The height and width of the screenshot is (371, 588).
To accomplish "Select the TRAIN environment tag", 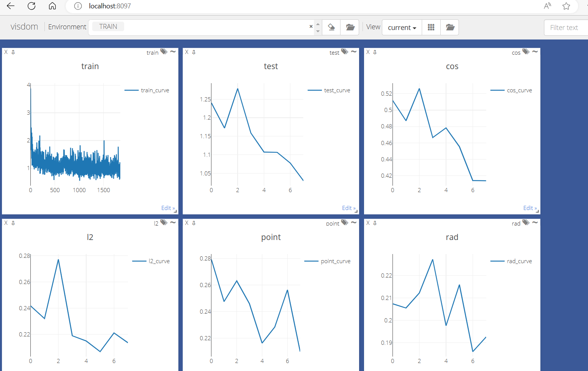I will [x=108, y=27].
